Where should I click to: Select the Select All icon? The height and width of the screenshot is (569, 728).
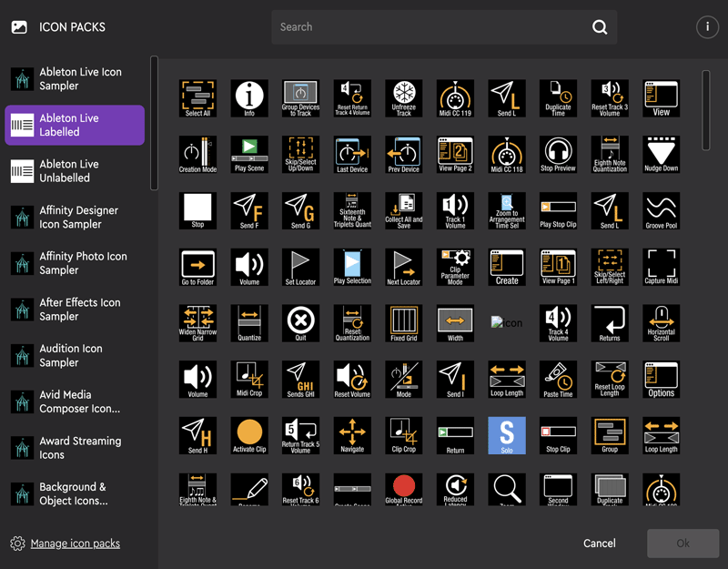[197, 97]
